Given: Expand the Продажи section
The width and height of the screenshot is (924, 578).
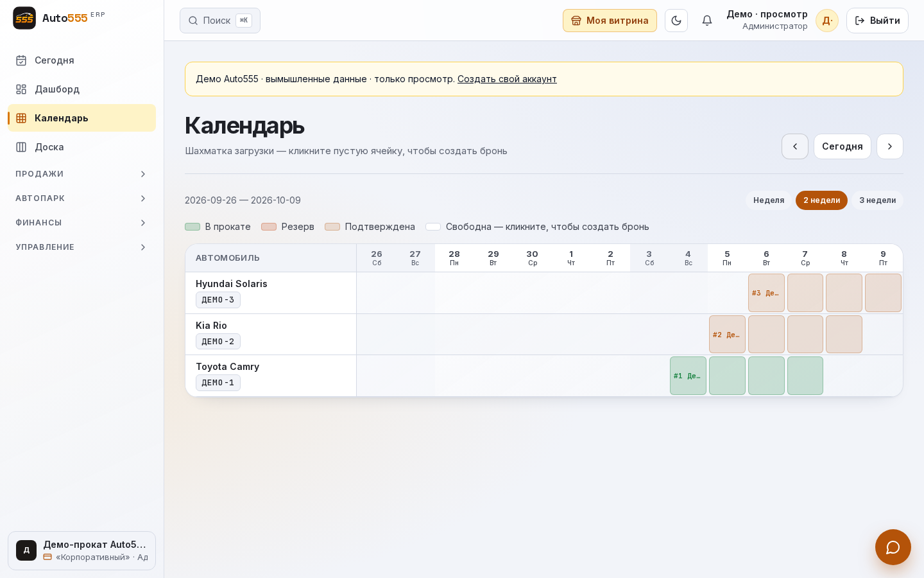Looking at the screenshot, I should [81, 174].
